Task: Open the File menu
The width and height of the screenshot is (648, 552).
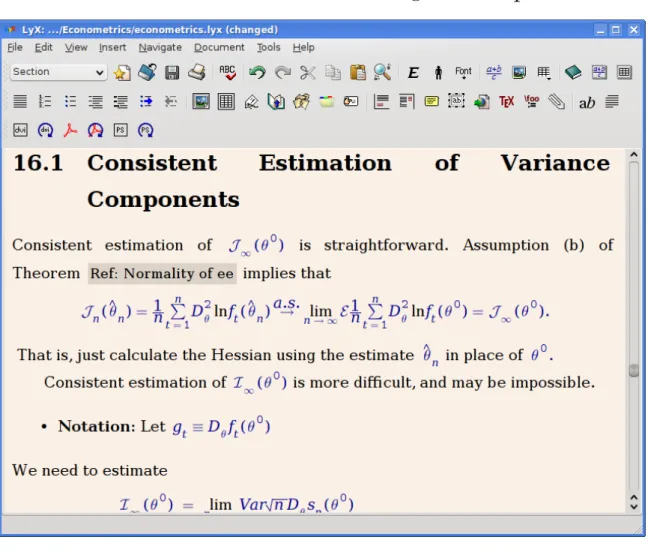Action: 15,48
